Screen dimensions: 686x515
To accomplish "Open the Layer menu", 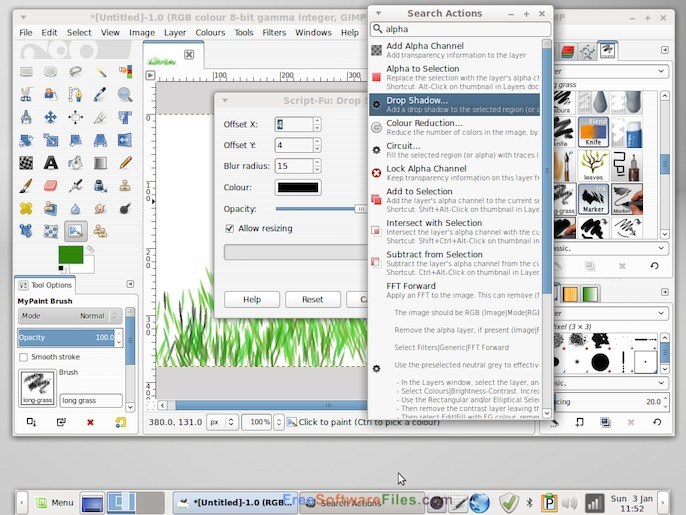I will 175,32.
